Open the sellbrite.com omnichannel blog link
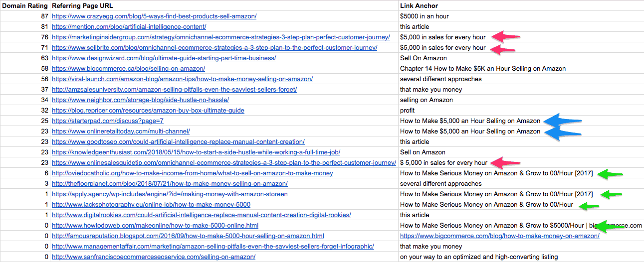Viewport: 644px width, 262px height. [215, 47]
